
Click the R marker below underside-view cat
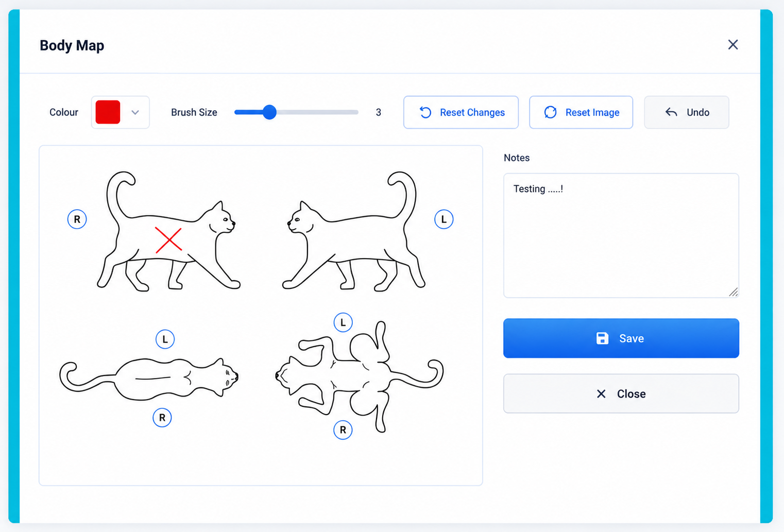click(343, 430)
